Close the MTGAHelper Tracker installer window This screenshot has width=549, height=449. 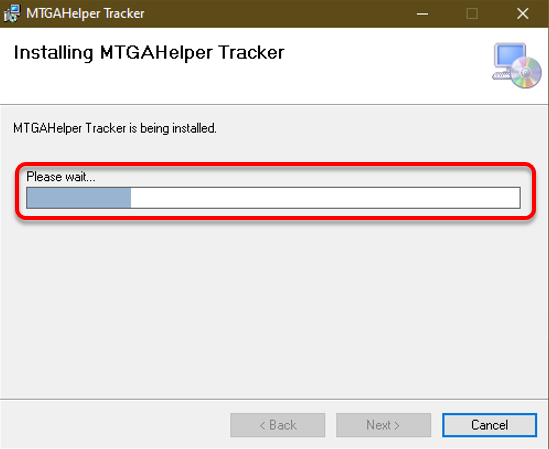click(522, 14)
